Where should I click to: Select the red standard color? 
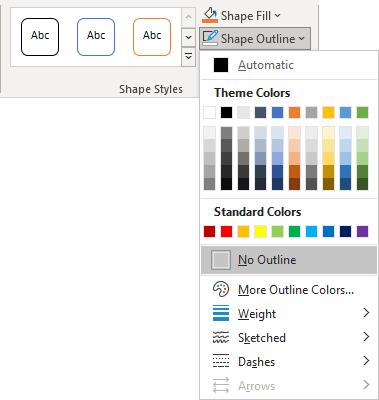coord(226,231)
